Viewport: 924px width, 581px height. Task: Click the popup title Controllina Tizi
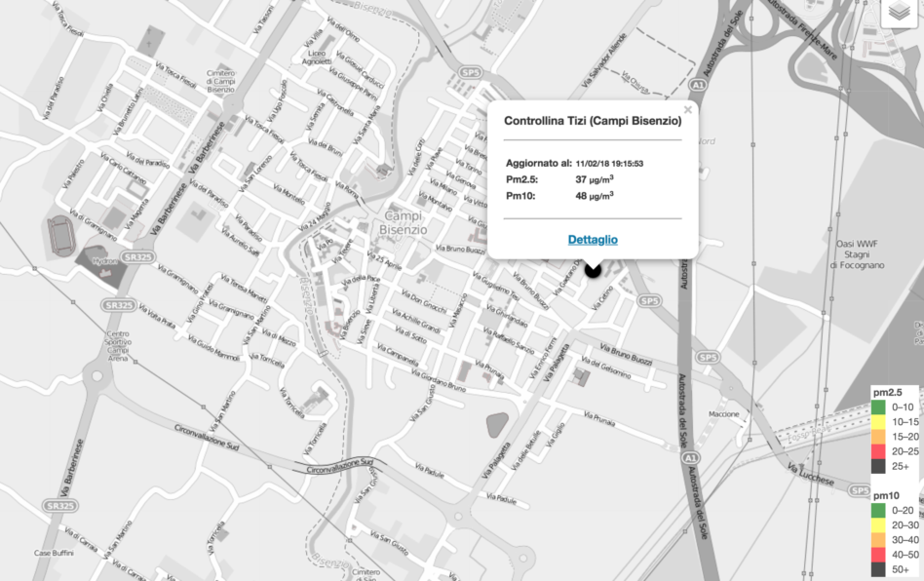(592, 121)
